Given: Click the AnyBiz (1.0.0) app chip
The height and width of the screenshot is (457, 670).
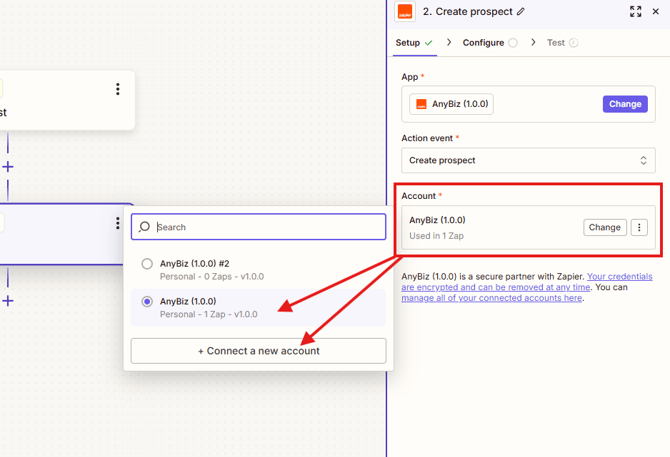Looking at the screenshot, I should (451, 104).
